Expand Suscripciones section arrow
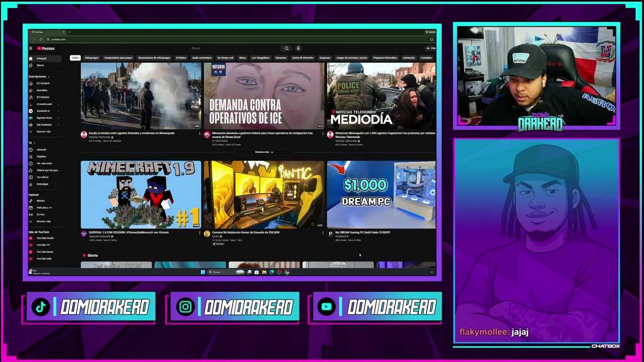The image size is (644, 362). tap(49, 76)
